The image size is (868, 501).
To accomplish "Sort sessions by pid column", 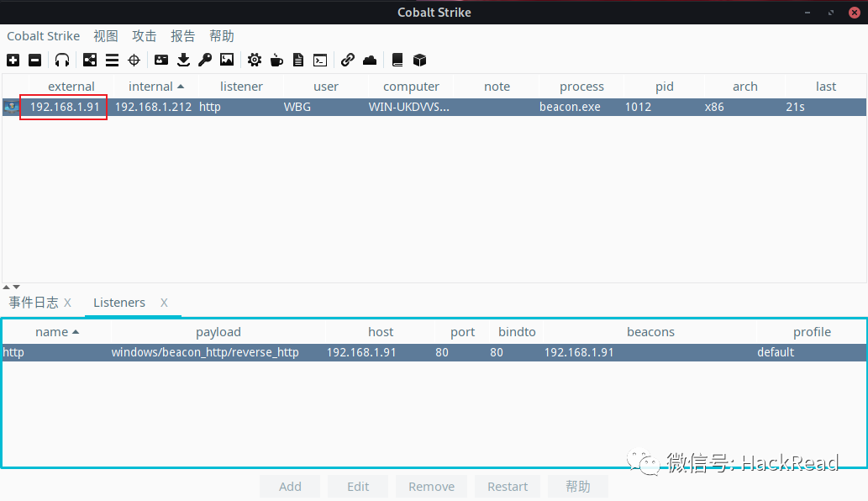I will click(x=665, y=87).
